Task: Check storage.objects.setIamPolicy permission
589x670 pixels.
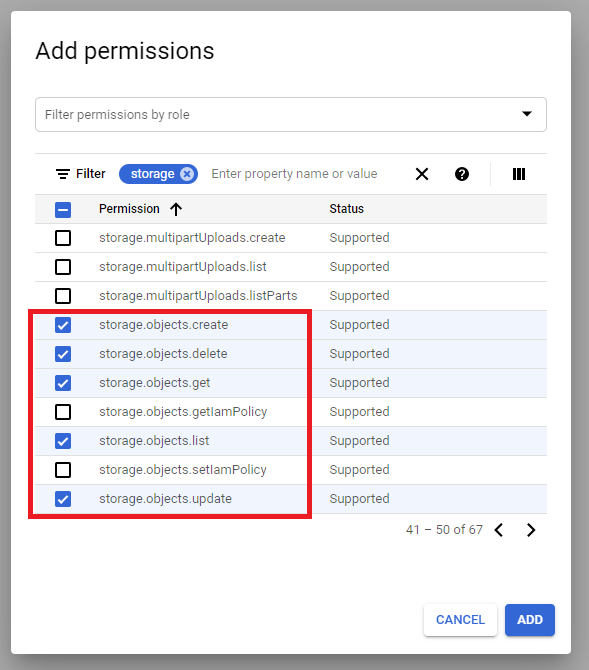Action: pos(63,470)
